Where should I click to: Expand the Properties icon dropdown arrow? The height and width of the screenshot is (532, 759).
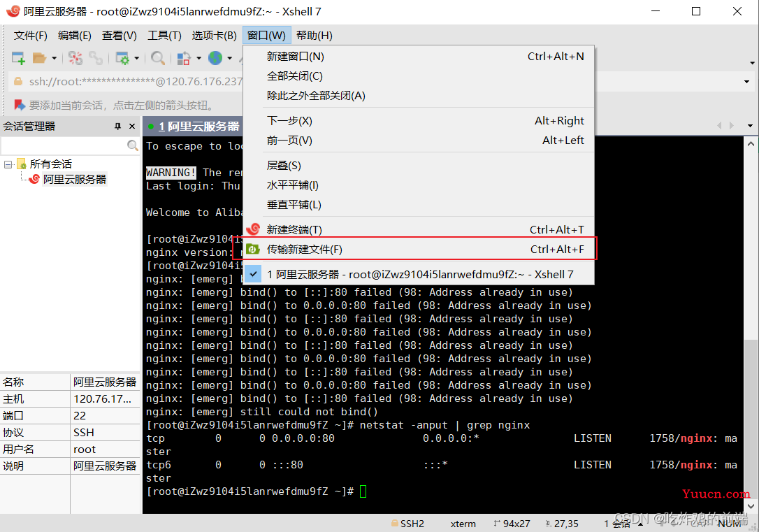(136, 59)
